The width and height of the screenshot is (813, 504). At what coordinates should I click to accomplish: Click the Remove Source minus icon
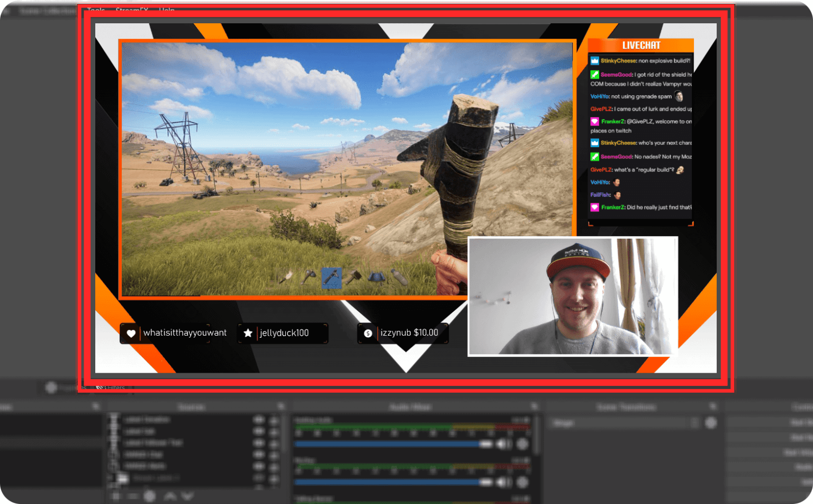[133, 496]
